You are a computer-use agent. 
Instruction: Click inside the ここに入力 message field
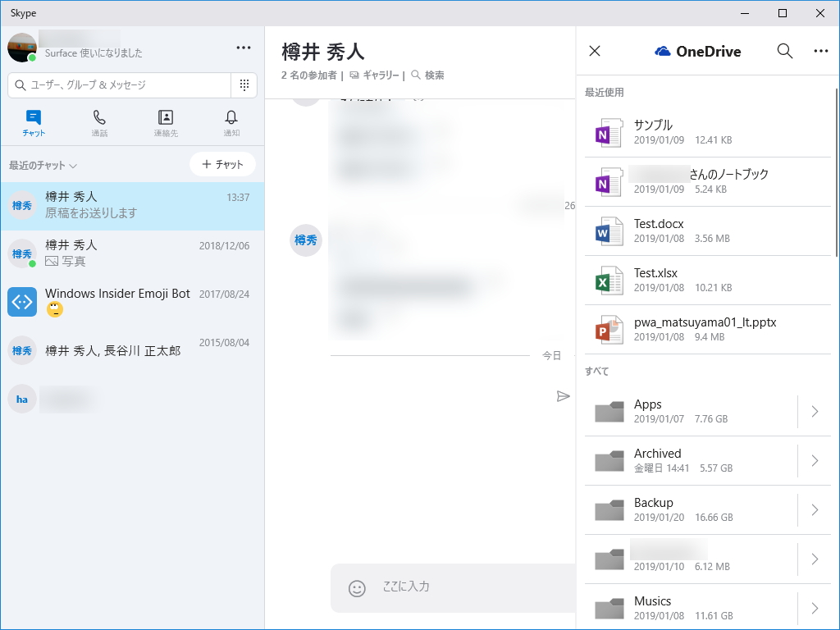point(451,588)
